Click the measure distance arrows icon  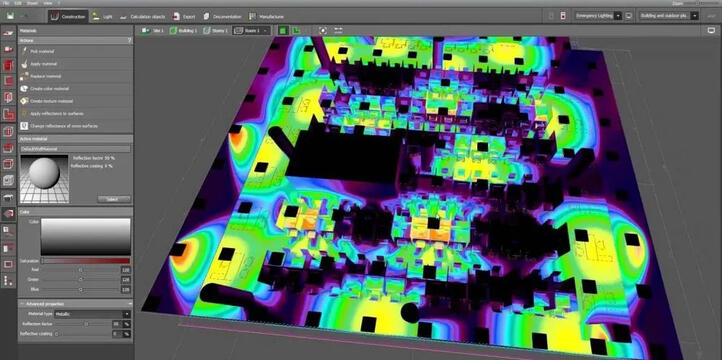tap(338, 30)
